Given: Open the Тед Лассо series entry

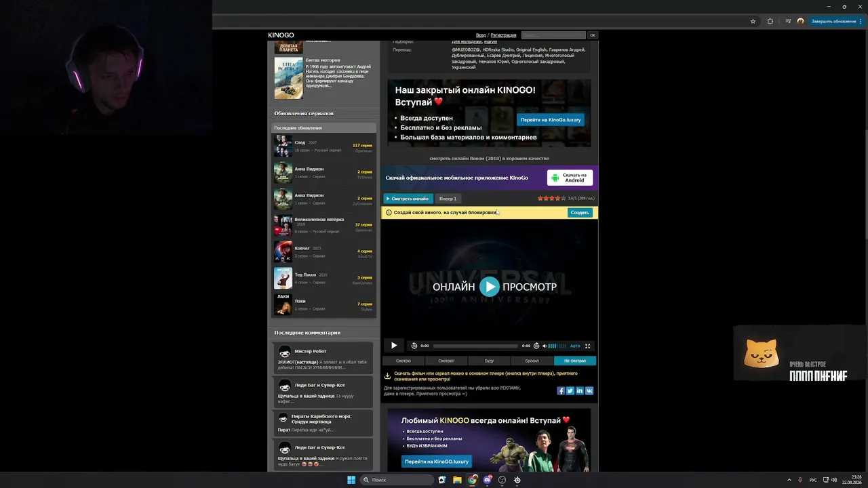Looking at the screenshot, I should (x=323, y=278).
